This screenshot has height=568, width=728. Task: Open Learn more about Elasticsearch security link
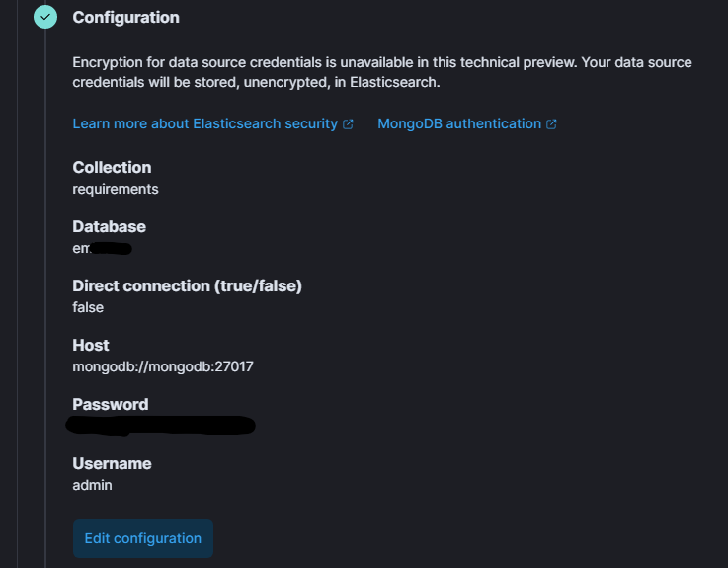point(204,124)
